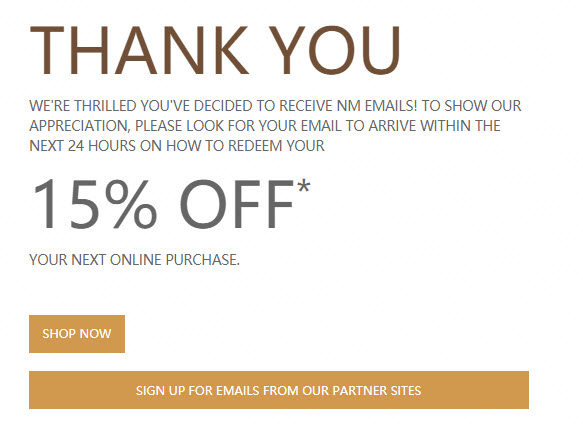Screen dimensions: 583x438
Task: Click 'TO SHOW OUR' at the first line's end
Action: tap(471, 106)
